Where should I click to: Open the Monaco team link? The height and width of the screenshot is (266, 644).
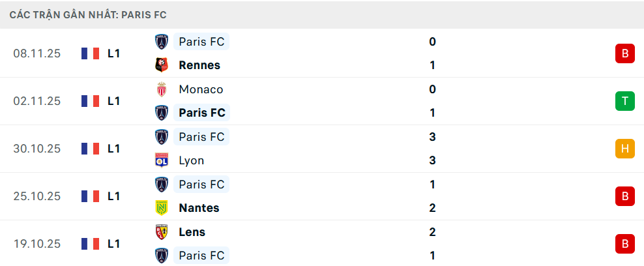[x=201, y=89]
